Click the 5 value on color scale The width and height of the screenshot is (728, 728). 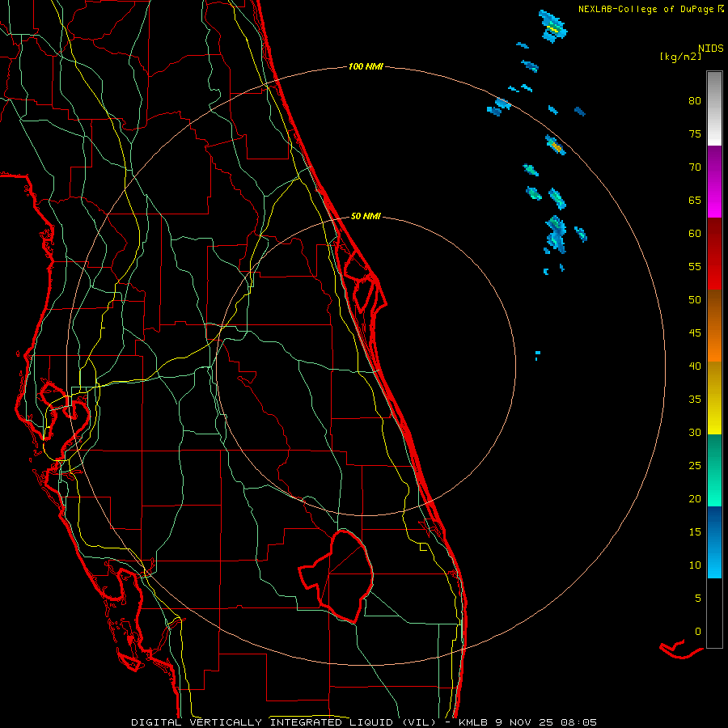[698, 598]
